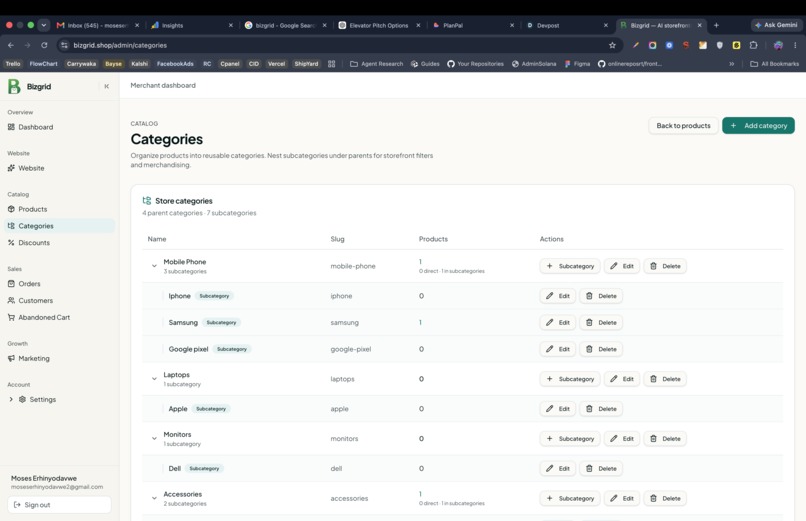Edit the Samsung subcategory
The width and height of the screenshot is (806, 521).
pos(557,323)
